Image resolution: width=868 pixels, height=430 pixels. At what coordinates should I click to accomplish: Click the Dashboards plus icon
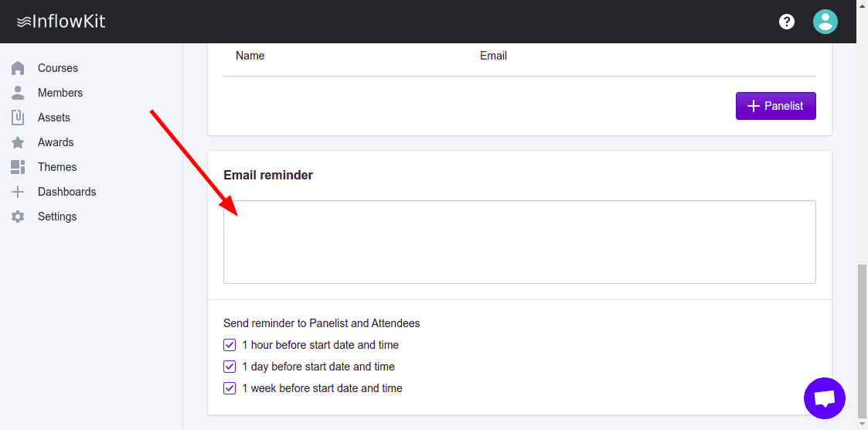(x=19, y=192)
